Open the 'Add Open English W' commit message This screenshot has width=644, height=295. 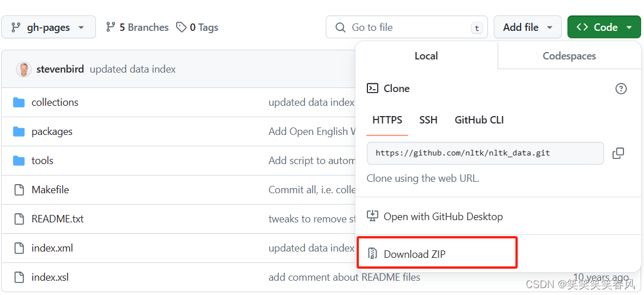click(x=312, y=131)
